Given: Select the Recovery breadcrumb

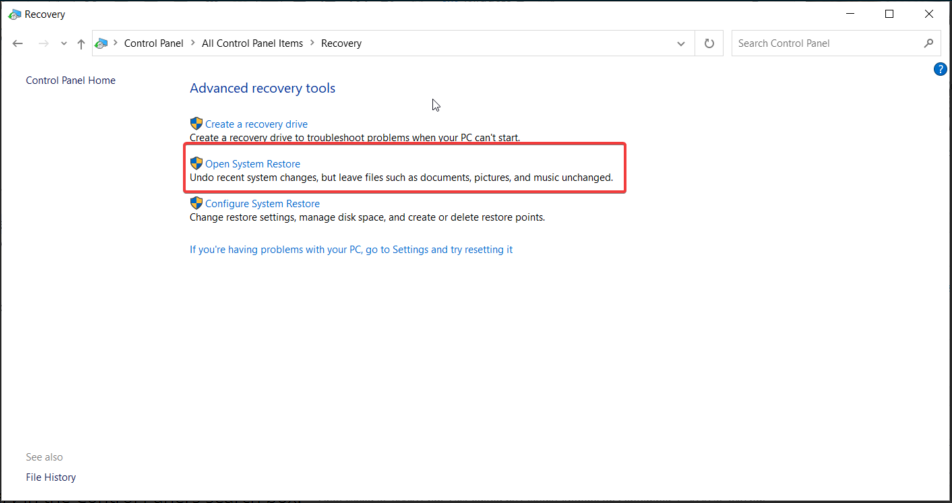Looking at the screenshot, I should (x=341, y=43).
